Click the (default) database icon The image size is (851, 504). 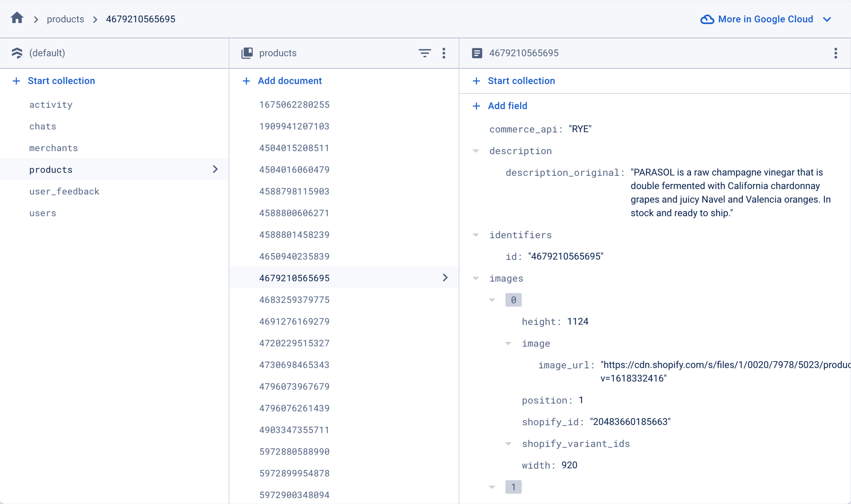pyautogui.click(x=17, y=53)
